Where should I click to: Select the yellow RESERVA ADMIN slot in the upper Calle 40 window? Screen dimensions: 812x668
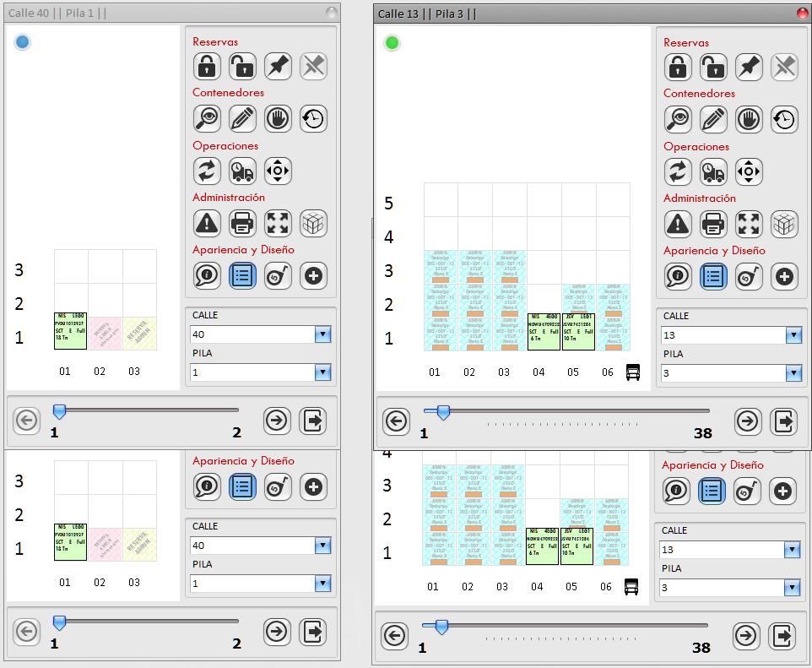pos(140,334)
